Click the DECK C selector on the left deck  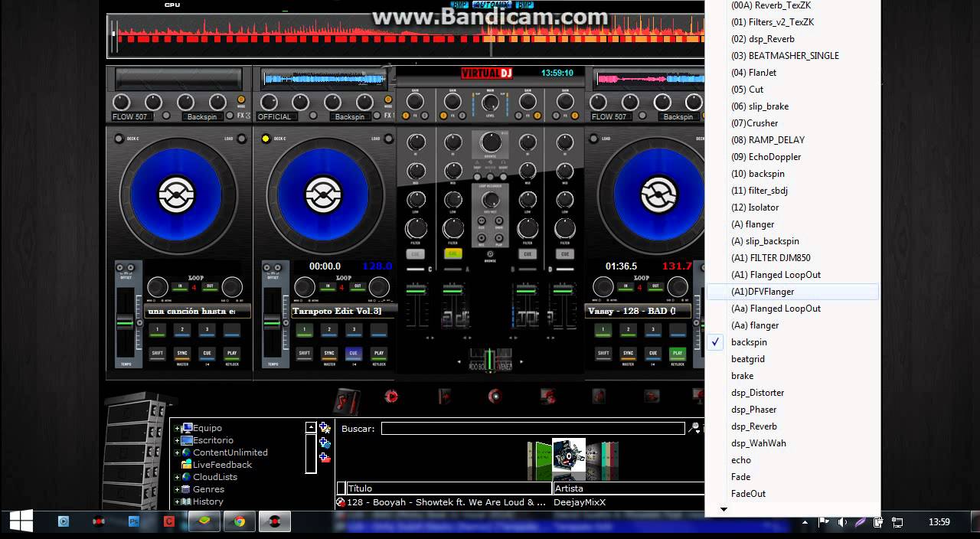point(119,139)
